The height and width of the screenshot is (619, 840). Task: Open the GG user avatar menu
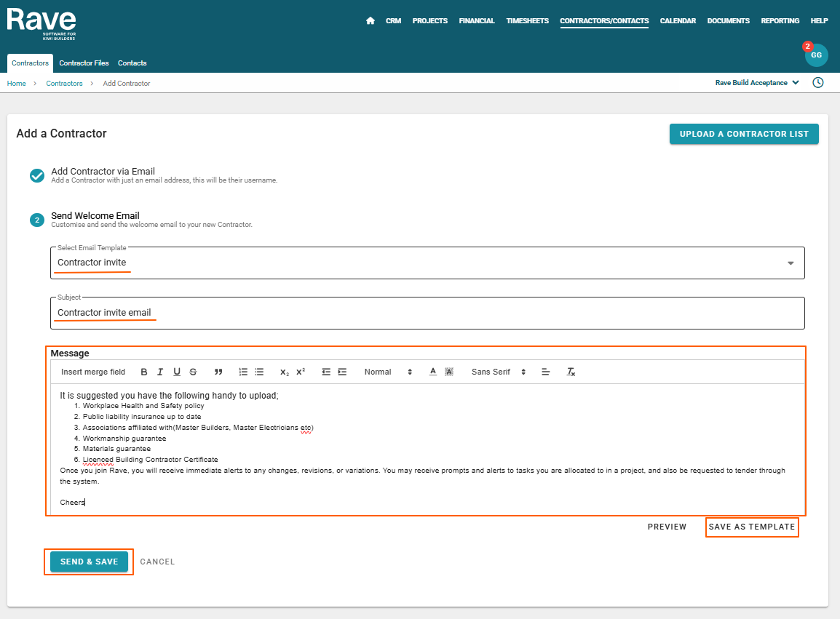tap(816, 55)
